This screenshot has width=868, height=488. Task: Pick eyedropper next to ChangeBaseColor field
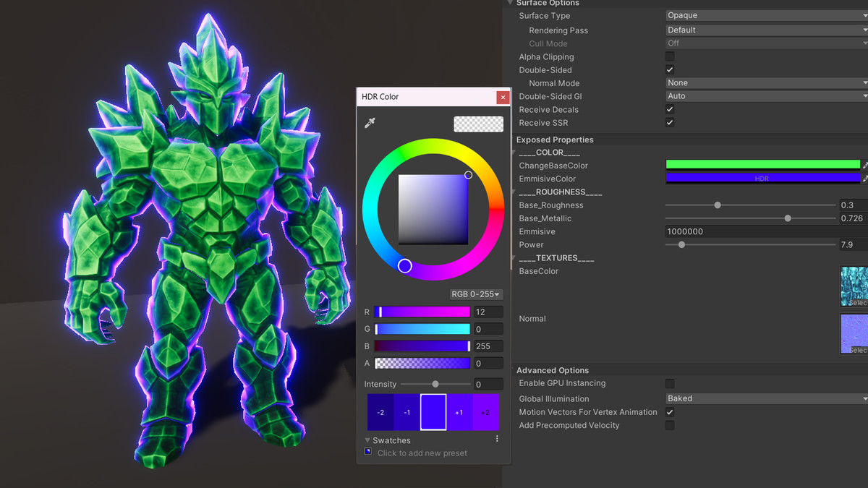[865, 166]
